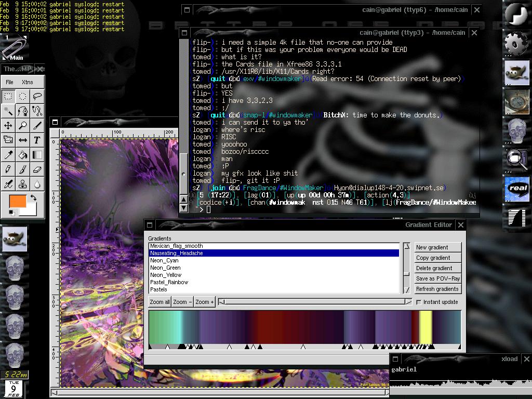Pick the Text tool in toolbox
The width and height of the screenshot is (532, 399).
(x=37, y=140)
